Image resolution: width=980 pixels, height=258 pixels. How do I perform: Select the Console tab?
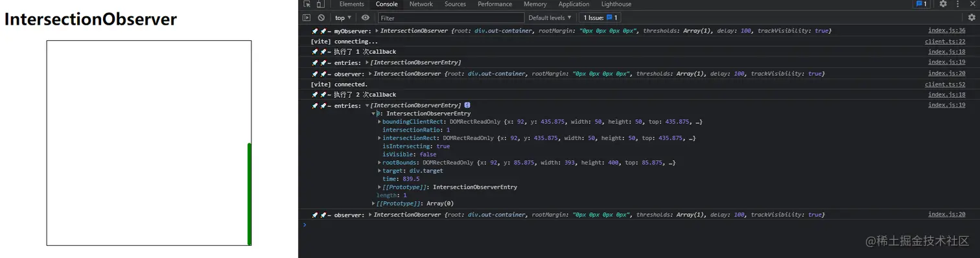coord(386,4)
